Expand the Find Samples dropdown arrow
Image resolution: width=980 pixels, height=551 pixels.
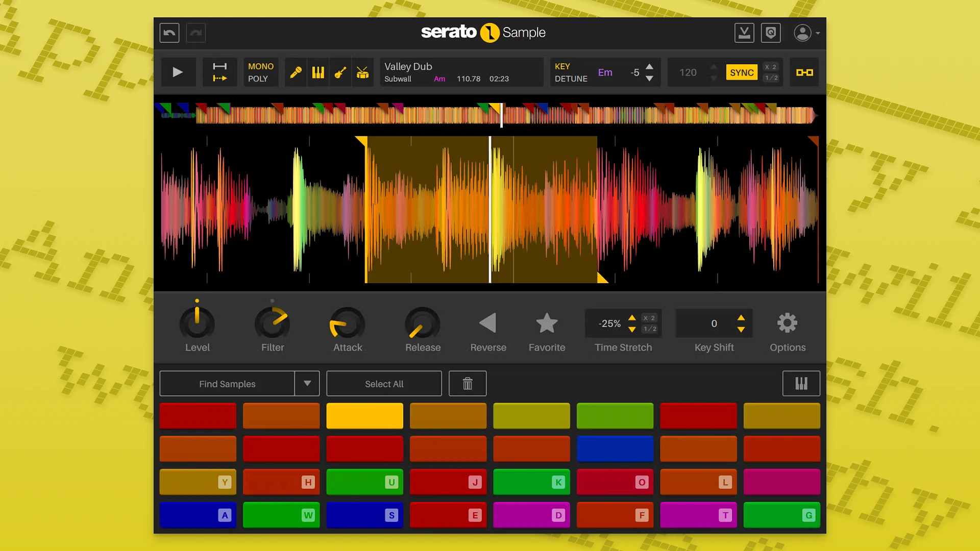307,383
